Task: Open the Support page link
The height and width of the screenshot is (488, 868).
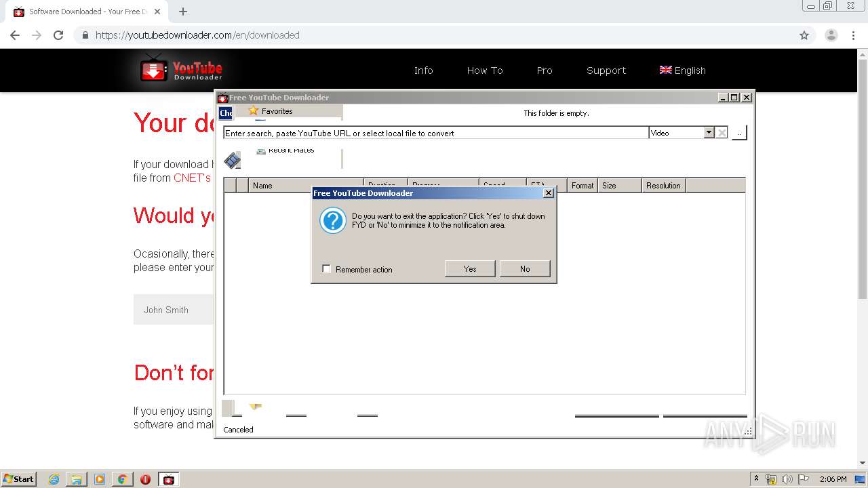Action: click(x=606, y=70)
